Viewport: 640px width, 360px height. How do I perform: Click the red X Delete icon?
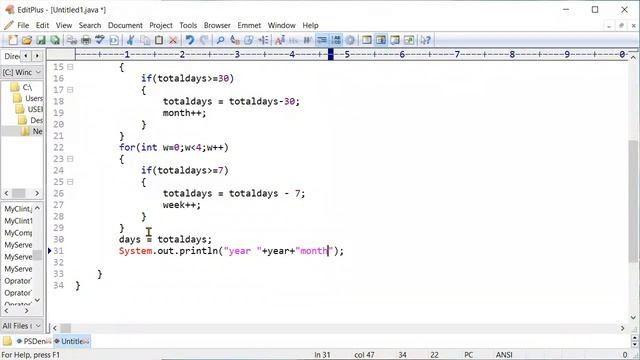tap(173, 40)
